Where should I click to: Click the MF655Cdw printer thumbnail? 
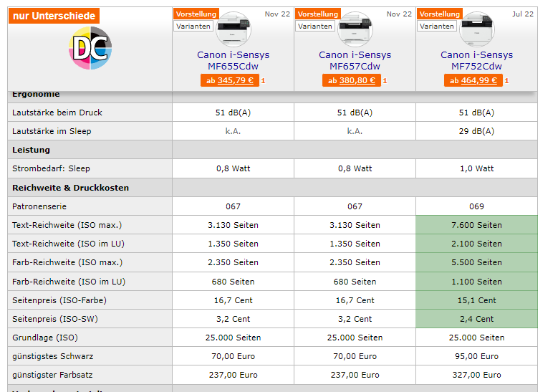(234, 29)
